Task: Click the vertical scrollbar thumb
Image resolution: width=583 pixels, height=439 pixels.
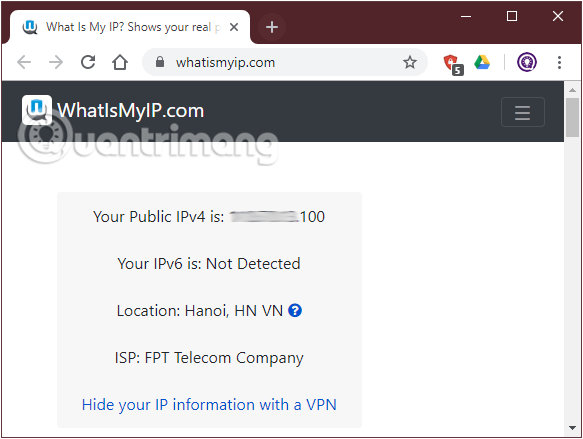Action: point(572,117)
